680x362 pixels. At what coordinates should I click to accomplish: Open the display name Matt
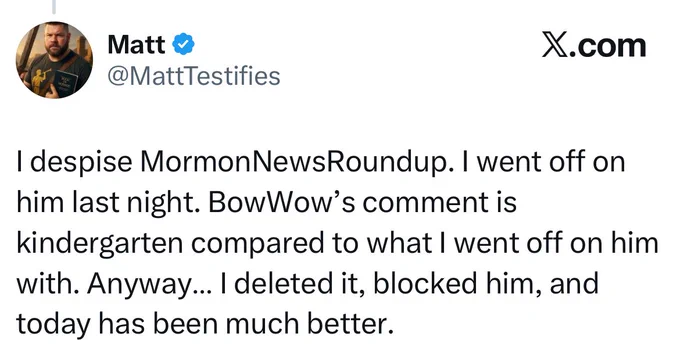tap(136, 44)
